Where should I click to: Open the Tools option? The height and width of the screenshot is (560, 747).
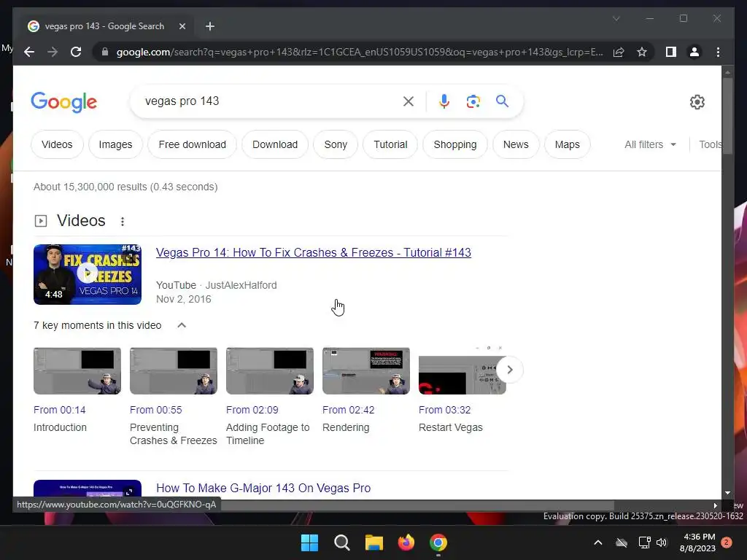click(711, 144)
